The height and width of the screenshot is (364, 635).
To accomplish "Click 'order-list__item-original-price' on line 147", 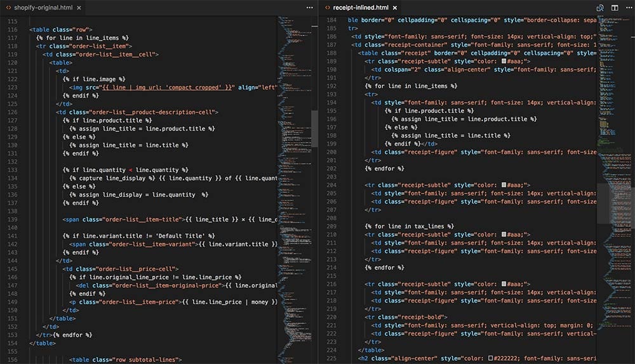I will coord(167,285).
